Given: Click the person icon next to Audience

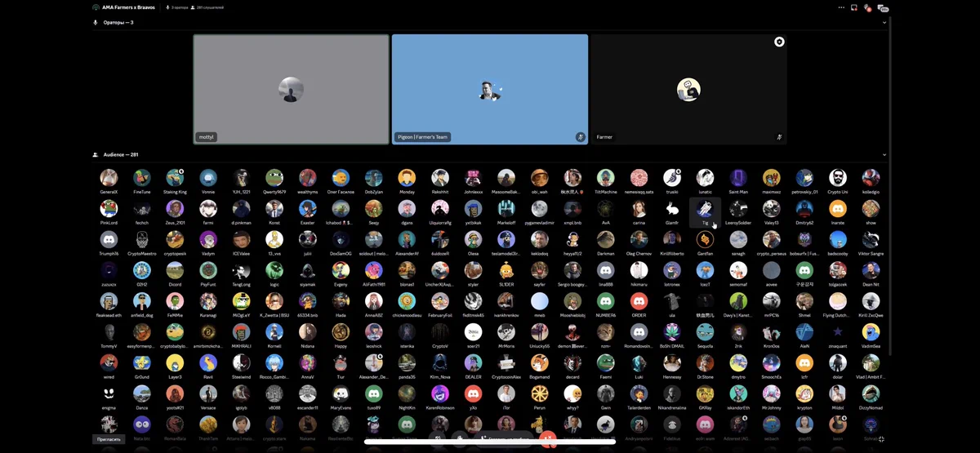Looking at the screenshot, I should (x=96, y=154).
